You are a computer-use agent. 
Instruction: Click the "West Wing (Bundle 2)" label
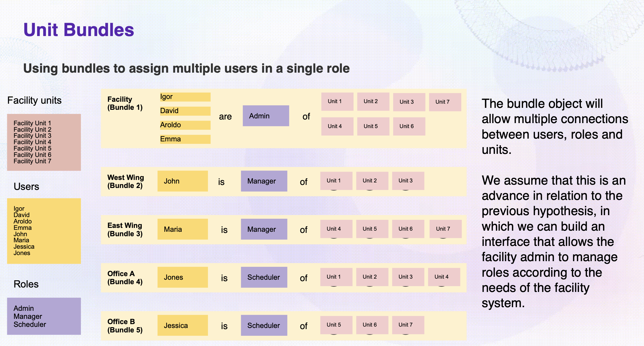point(126,182)
